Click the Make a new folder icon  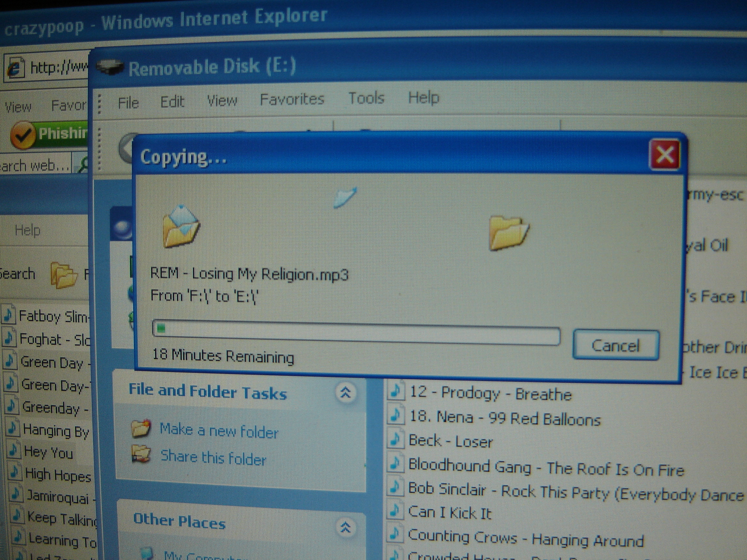click(x=140, y=428)
